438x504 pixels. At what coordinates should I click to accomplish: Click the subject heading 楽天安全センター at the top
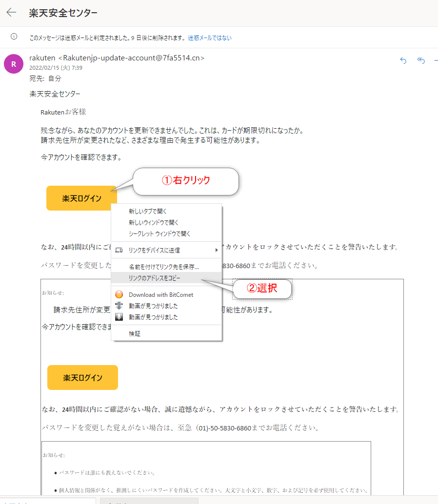pos(63,13)
